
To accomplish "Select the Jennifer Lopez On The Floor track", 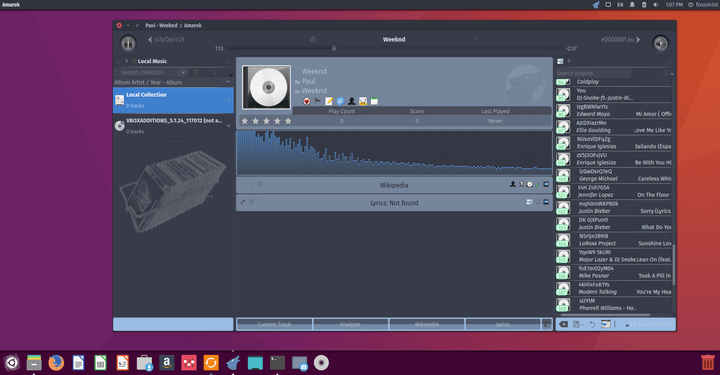I will [613, 191].
